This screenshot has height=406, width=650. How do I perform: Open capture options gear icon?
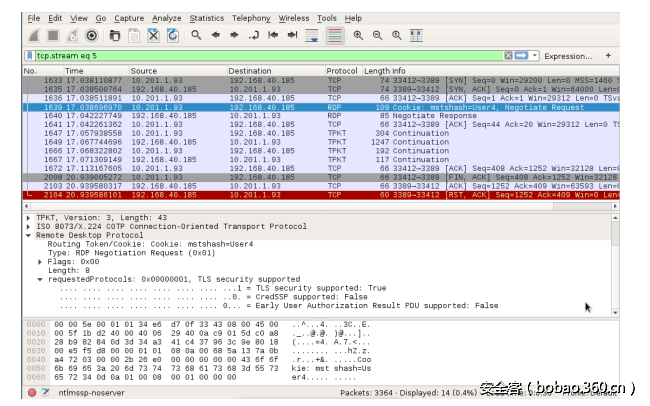[92, 35]
